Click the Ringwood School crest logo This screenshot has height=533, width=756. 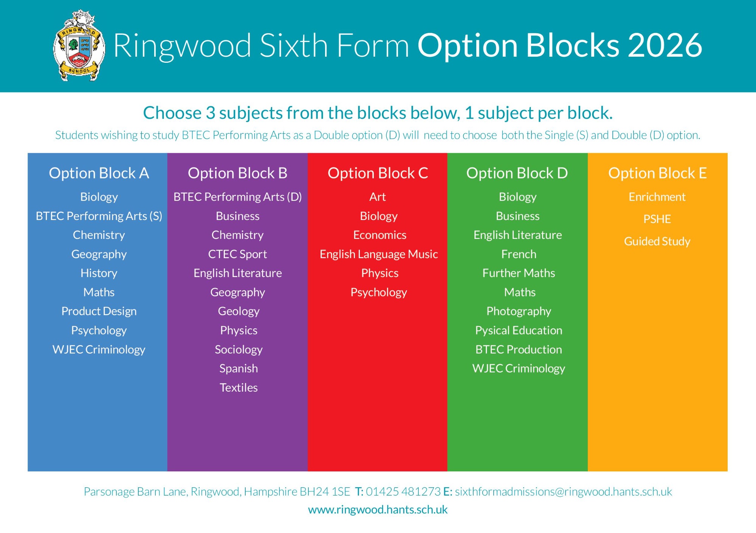[79, 46]
